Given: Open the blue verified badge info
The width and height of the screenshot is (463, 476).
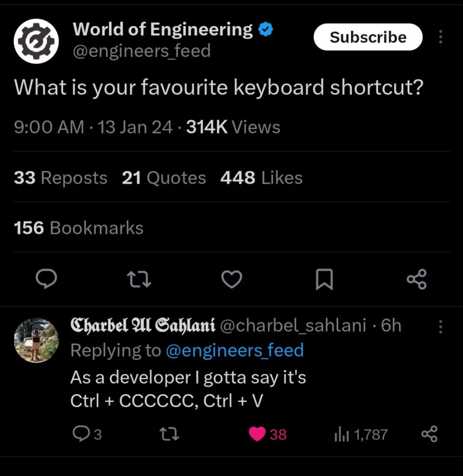Looking at the screenshot, I should click(266, 29).
